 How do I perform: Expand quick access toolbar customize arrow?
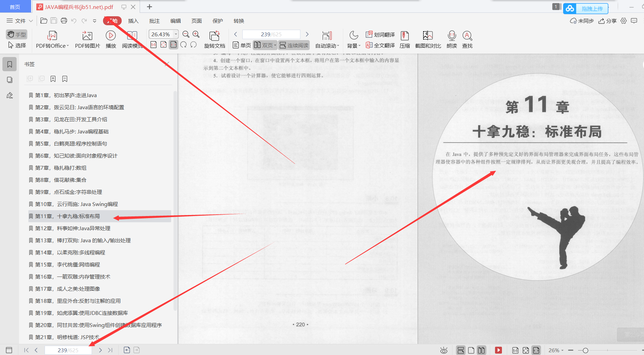pos(94,21)
